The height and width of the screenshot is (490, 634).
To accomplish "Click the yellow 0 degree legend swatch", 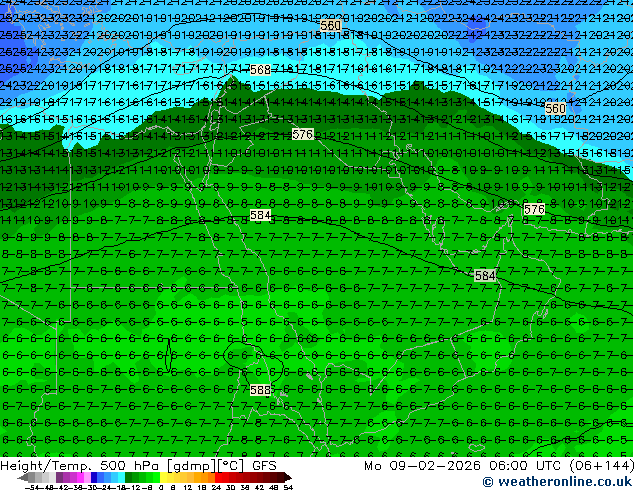I will pos(163,477).
